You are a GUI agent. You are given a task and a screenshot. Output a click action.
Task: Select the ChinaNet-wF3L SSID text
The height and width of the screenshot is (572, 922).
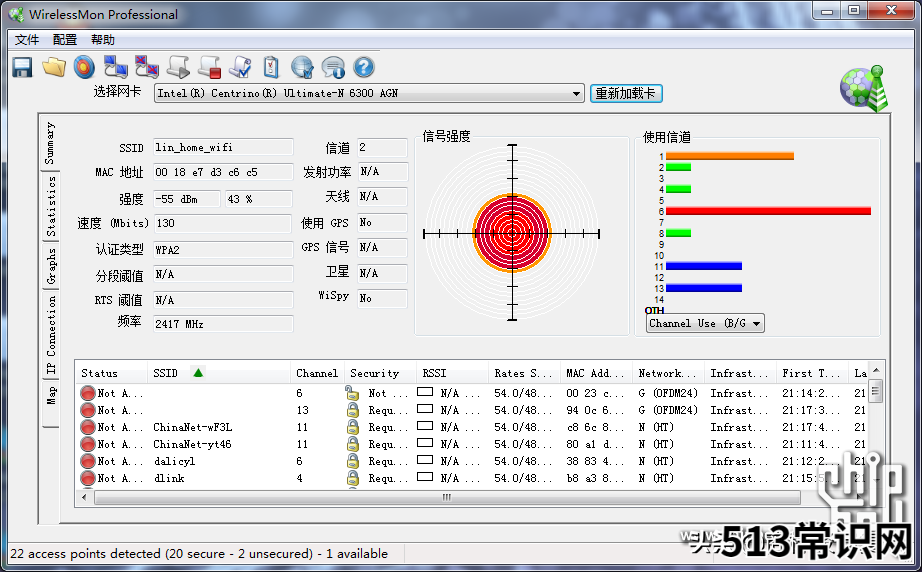pos(193,427)
